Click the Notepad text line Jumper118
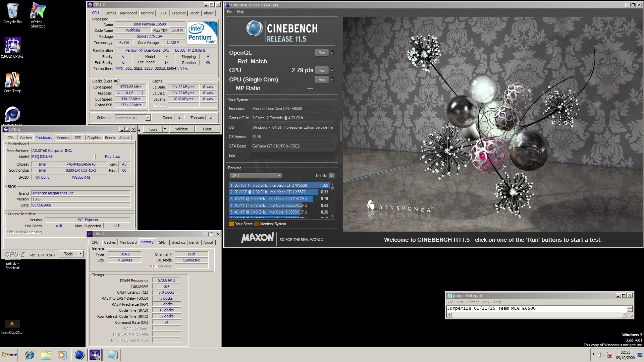This screenshot has height=362, width=644. (x=491, y=308)
